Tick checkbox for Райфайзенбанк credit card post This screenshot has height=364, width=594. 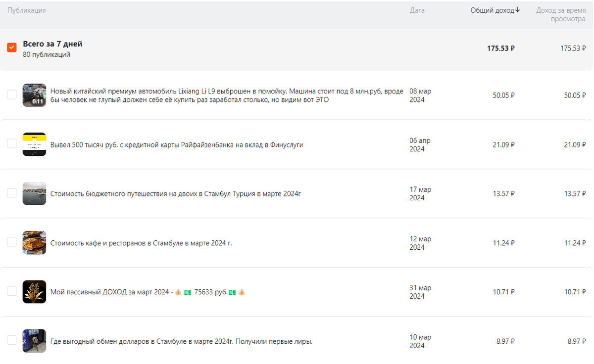click(x=12, y=144)
